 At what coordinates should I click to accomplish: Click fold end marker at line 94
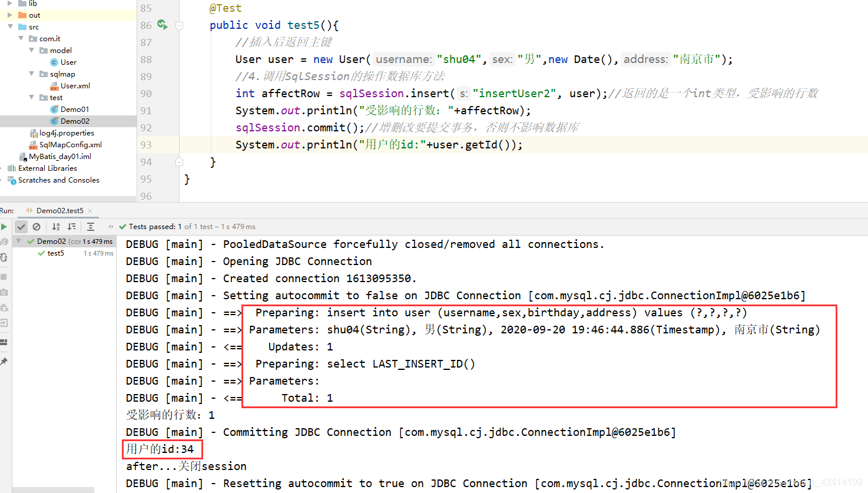point(180,162)
